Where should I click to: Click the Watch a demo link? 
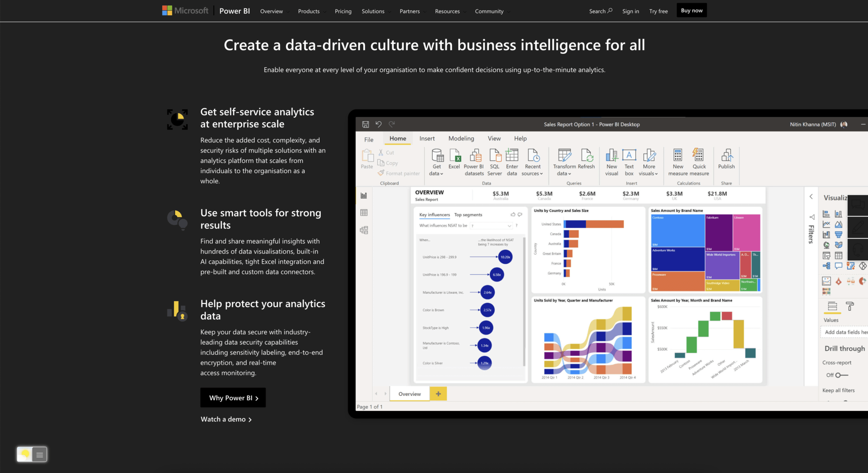click(x=226, y=419)
